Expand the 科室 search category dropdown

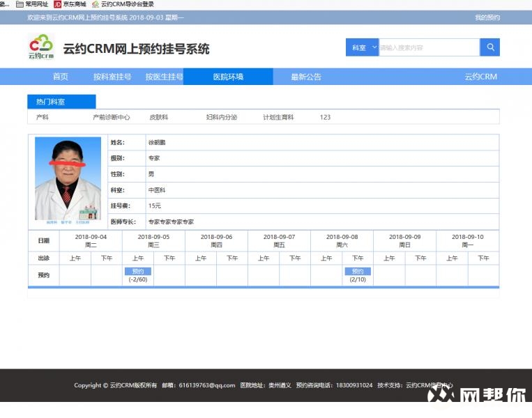coord(362,47)
